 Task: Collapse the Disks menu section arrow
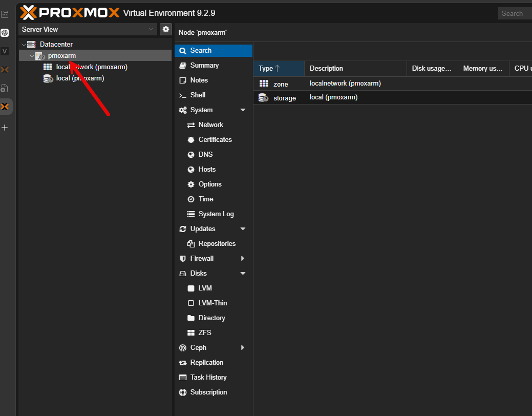click(x=243, y=274)
